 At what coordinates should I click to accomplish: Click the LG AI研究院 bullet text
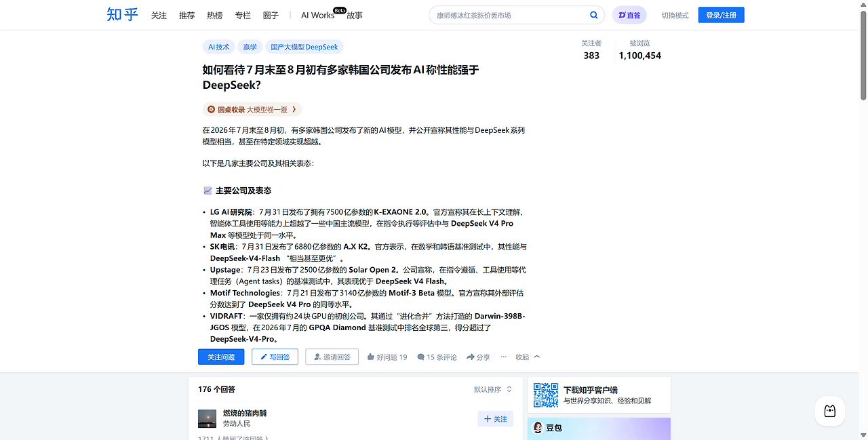368,224
